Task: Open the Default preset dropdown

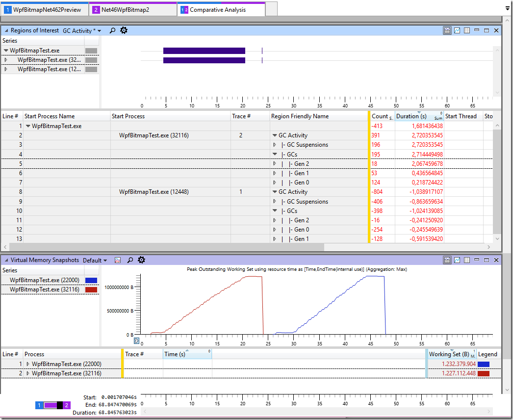Action: tap(95, 261)
